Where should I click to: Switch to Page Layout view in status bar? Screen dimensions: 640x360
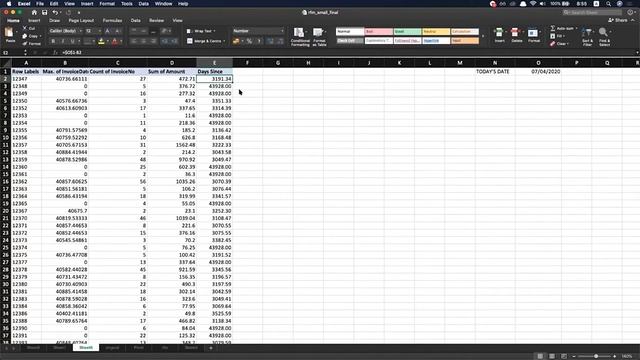click(x=552, y=356)
